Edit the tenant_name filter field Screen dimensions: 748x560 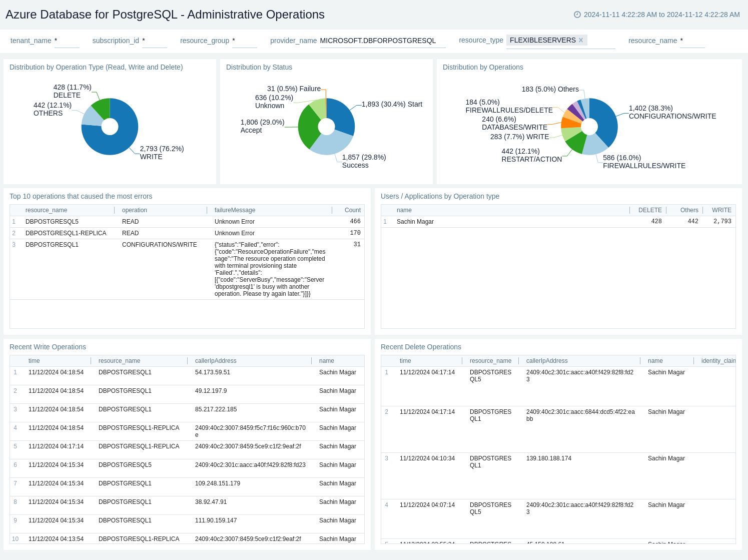[x=67, y=41]
